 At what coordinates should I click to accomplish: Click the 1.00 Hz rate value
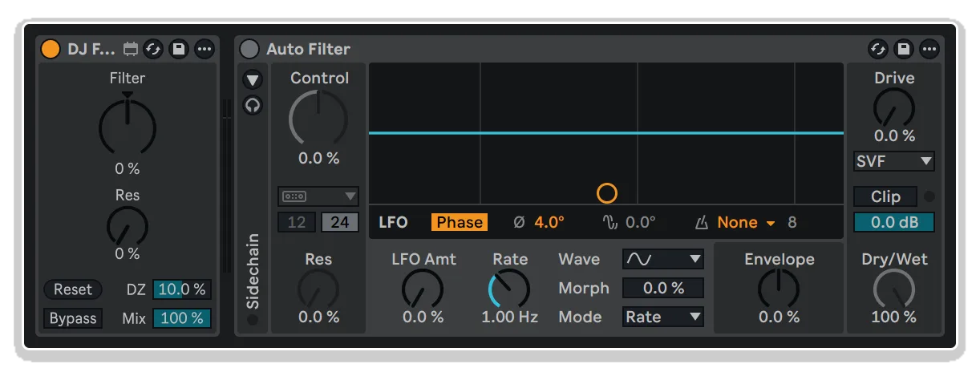pos(510,317)
